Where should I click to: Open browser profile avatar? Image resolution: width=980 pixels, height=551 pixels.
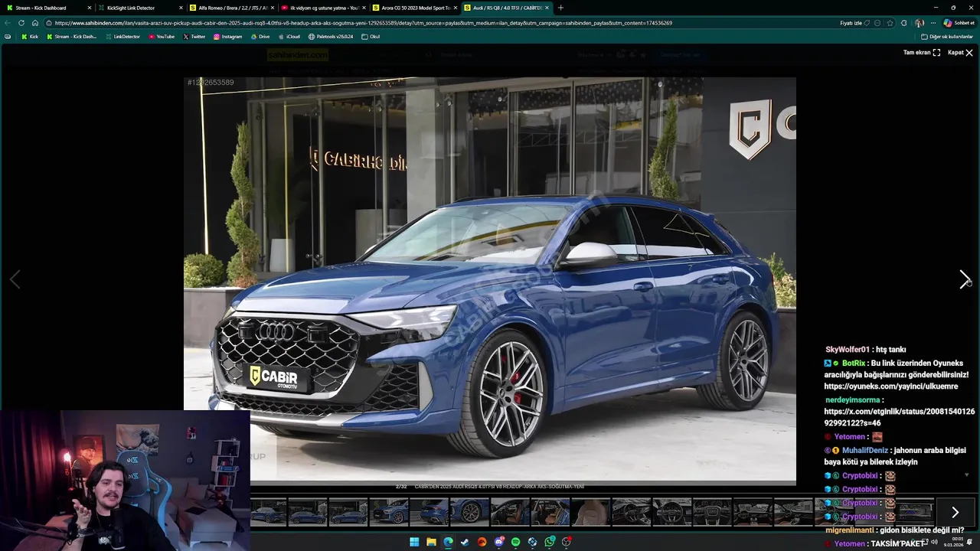pyautogui.click(x=919, y=23)
